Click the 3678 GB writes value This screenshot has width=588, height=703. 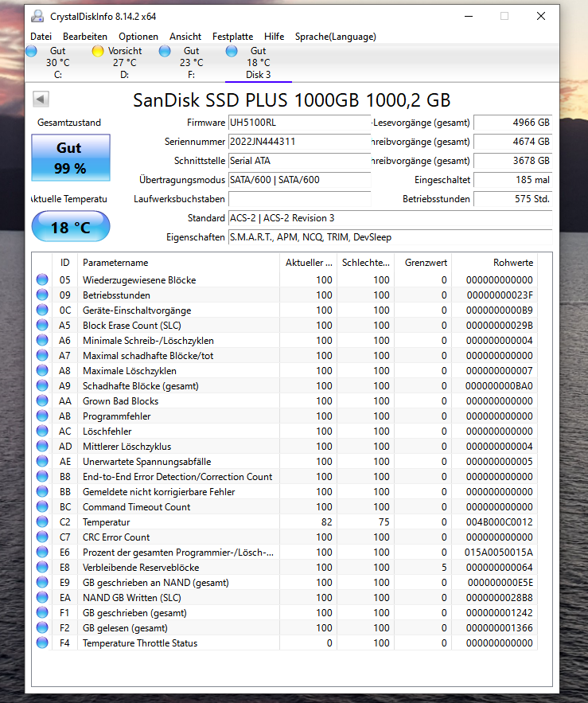(512, 161)
